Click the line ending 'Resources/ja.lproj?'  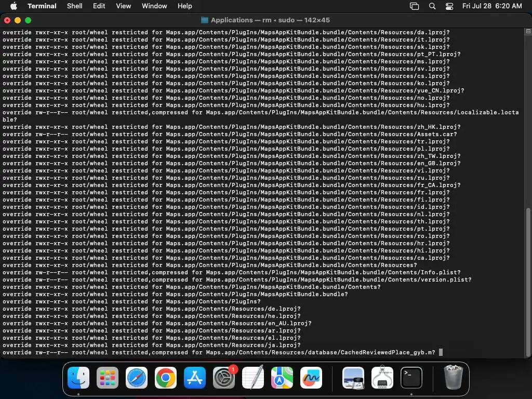point(152,345)
